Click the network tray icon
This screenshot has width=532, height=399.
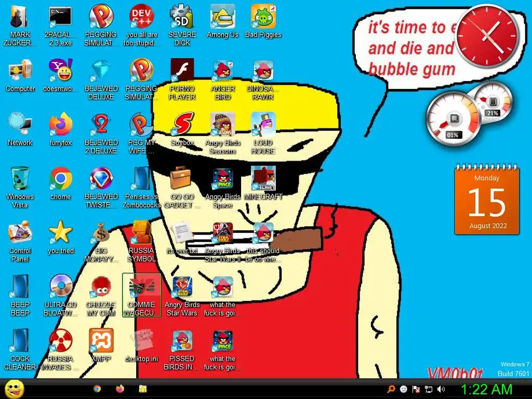coord(429,389)
